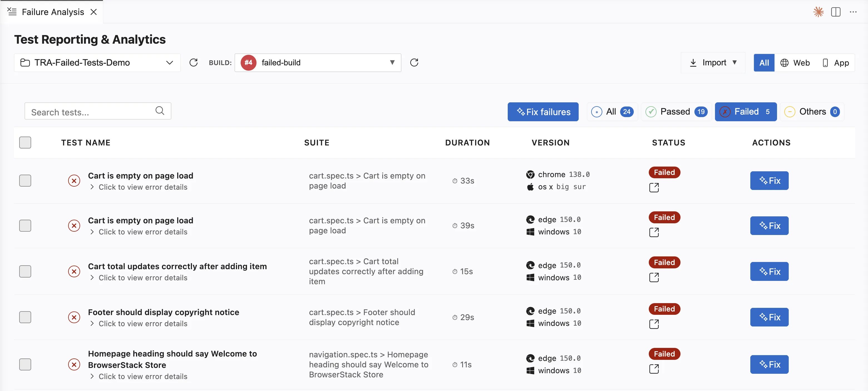Viewport: 868px width, 391px height.
Task: Refresh the build list icon
Action: [414, 63]
